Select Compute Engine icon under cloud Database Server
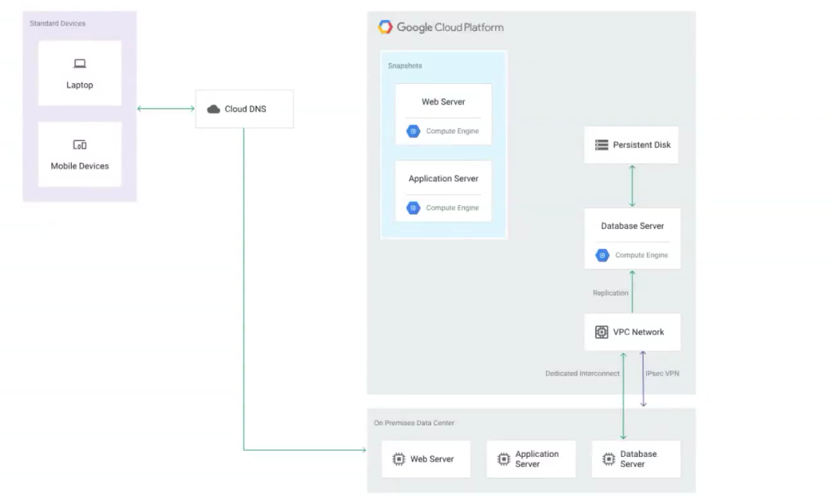The height and width of the screenshot is (504, 835). point(602,255)
